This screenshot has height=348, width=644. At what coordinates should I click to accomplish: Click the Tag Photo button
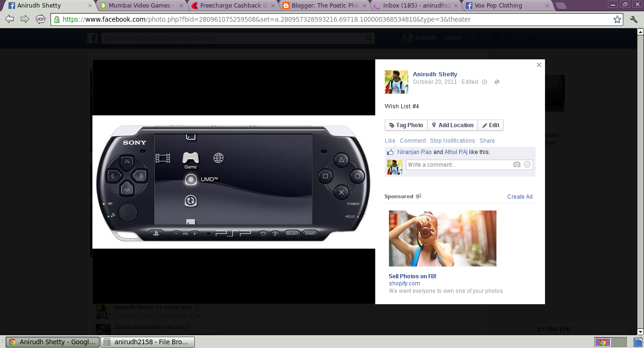(x=406, y=125)
